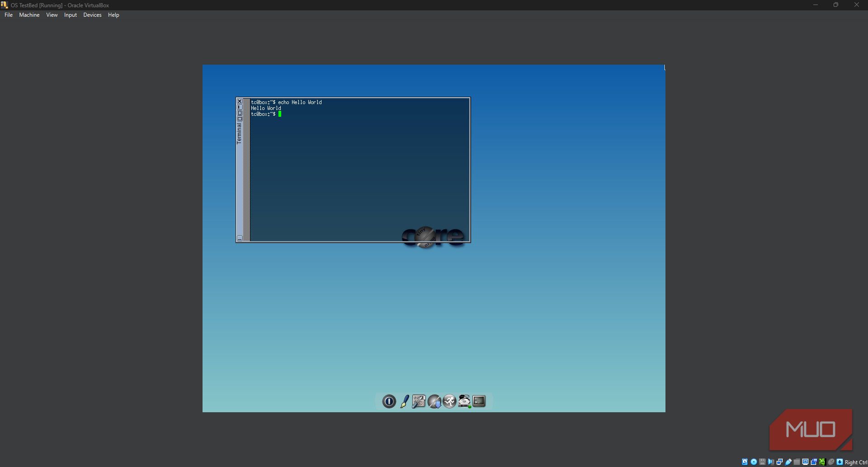Click the Terminal vertical title label
The height and width of the screenshot is (467, 868).
tap(240, 133)
